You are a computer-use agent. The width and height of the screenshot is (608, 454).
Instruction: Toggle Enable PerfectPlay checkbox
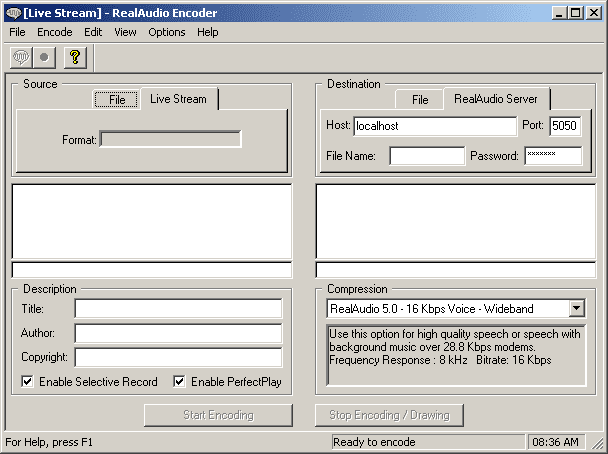click(179, 382)
